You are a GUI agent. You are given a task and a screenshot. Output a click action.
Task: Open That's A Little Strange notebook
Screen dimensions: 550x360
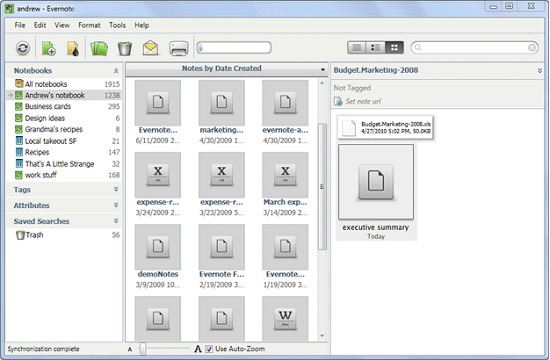[x=64, y=164]
